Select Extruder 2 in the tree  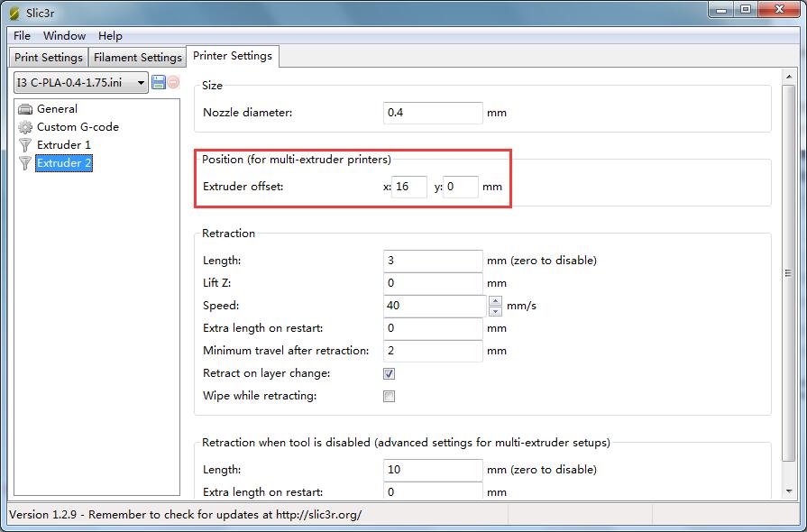[64, 163]
